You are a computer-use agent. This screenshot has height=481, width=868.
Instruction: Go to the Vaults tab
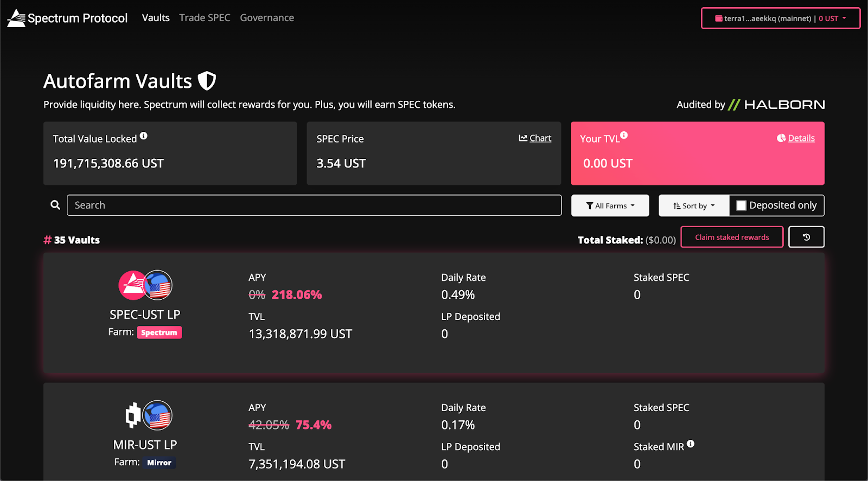(x=156, y=18)
